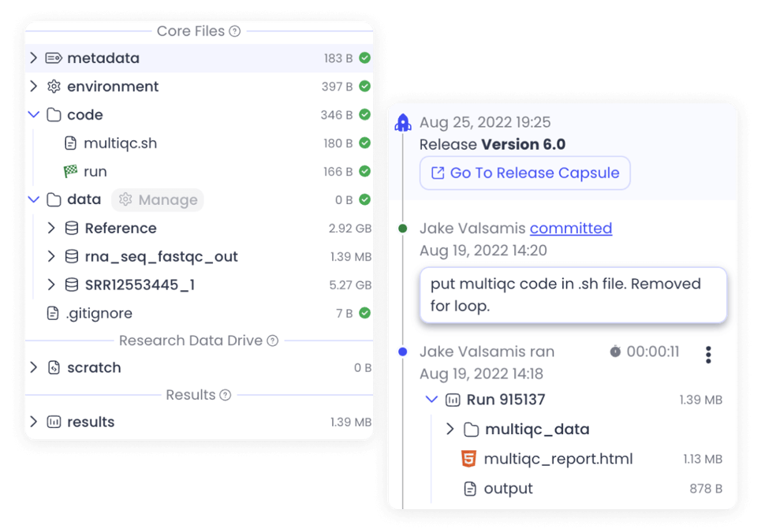Expand the environment tree node
The height and width of the screenshot is (532, 761).
coord(33,86)
